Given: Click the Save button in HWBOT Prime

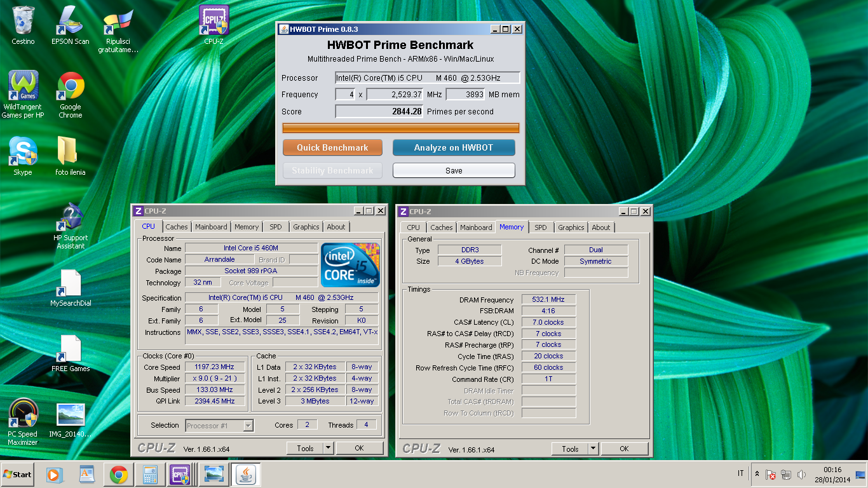Looking at the screenshot, I should [x=454, y=170].
